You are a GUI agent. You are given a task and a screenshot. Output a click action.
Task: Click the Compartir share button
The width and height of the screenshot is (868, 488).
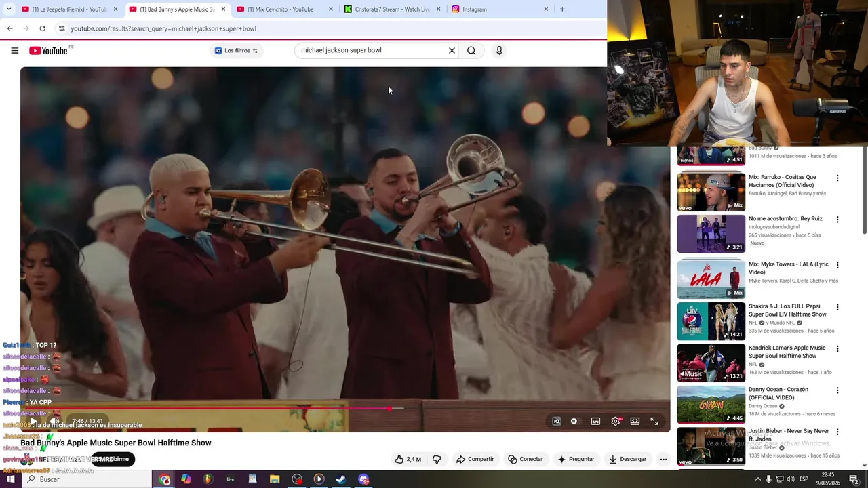(x=475, y=459)
